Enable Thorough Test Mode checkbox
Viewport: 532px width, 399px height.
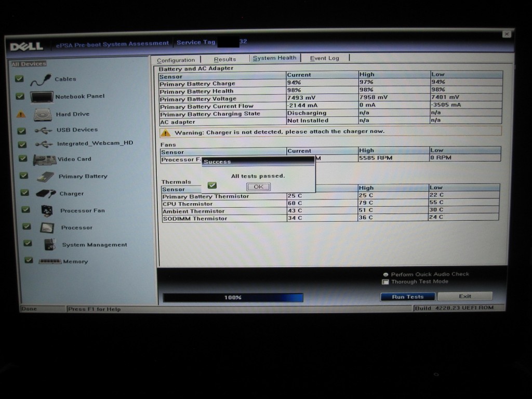tap(385, 282)
